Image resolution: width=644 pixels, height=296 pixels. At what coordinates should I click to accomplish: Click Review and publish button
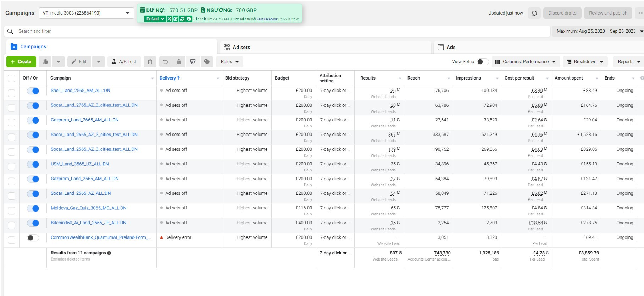coord(608,13)
